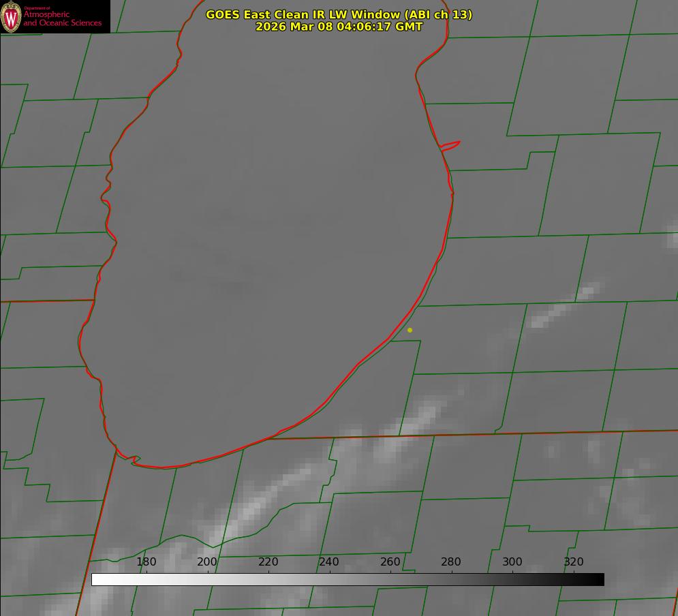Click the 240 value on the scale
This screenshot has width=678, height=616.
329,561
